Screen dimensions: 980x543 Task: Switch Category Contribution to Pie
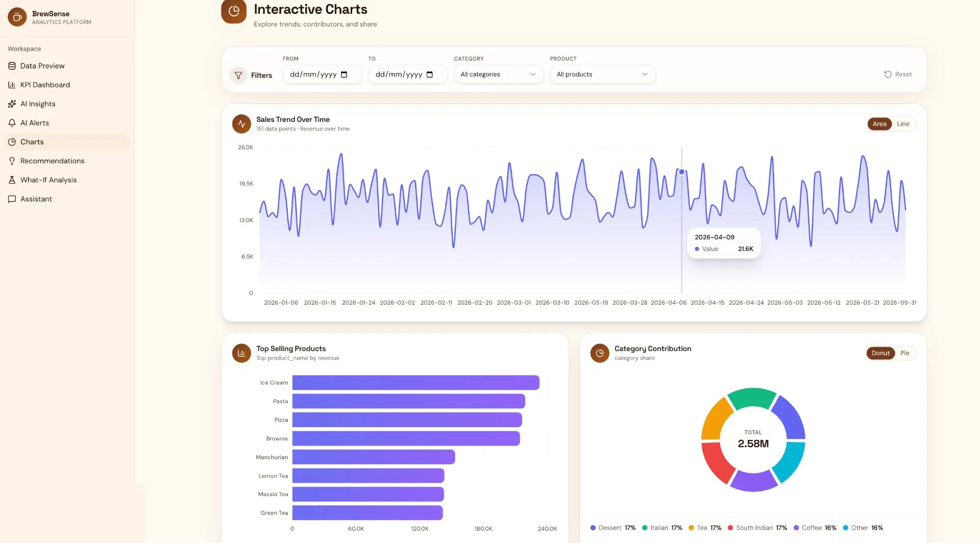[x=904, y=353]
